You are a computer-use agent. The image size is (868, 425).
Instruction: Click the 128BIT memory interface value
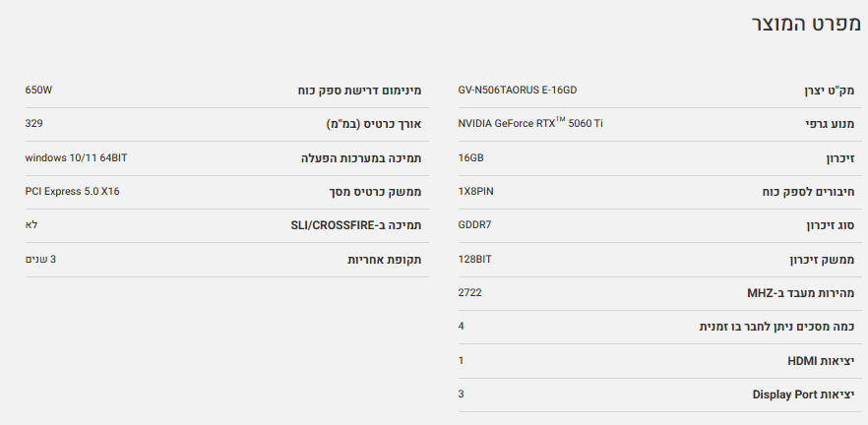(474, 259)
